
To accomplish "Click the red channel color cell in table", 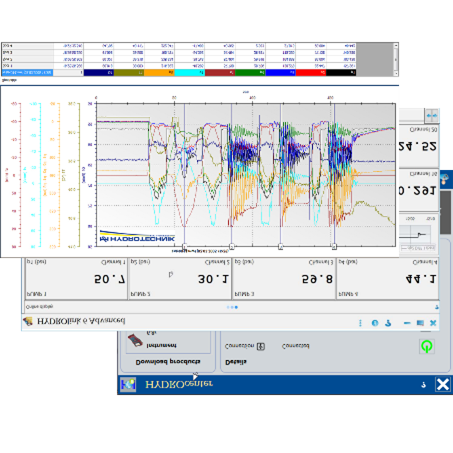I will pyautogui.click(x=311, y=72).
